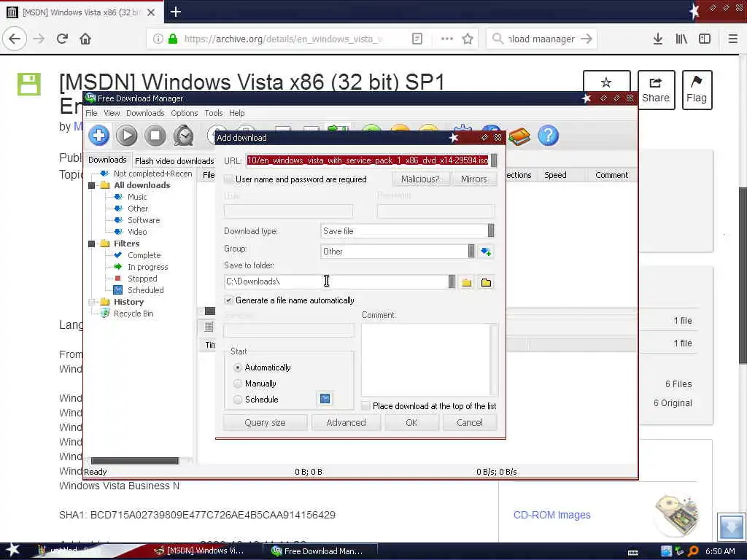This screenshot has height=560, width=747.
Task: Click tree panel horizontal scrollbar
Action: pyautogui.click(x=135, y=461)
